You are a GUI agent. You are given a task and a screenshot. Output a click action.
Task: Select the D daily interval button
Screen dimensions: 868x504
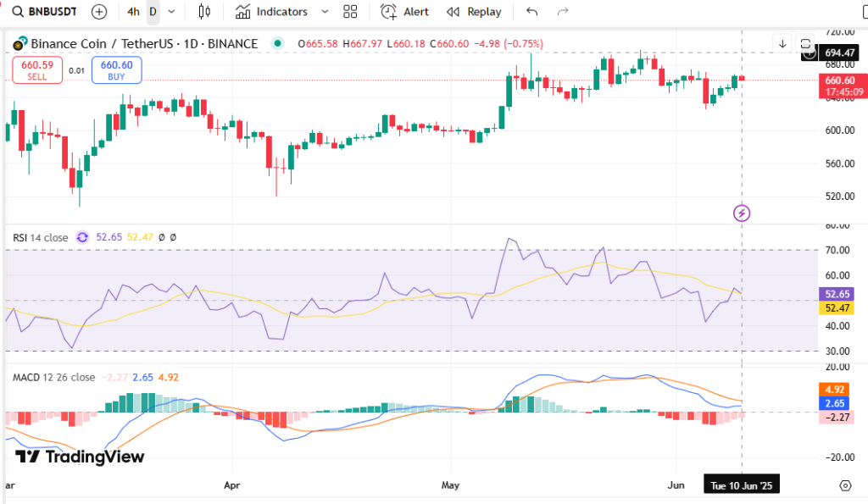point(153,12)
